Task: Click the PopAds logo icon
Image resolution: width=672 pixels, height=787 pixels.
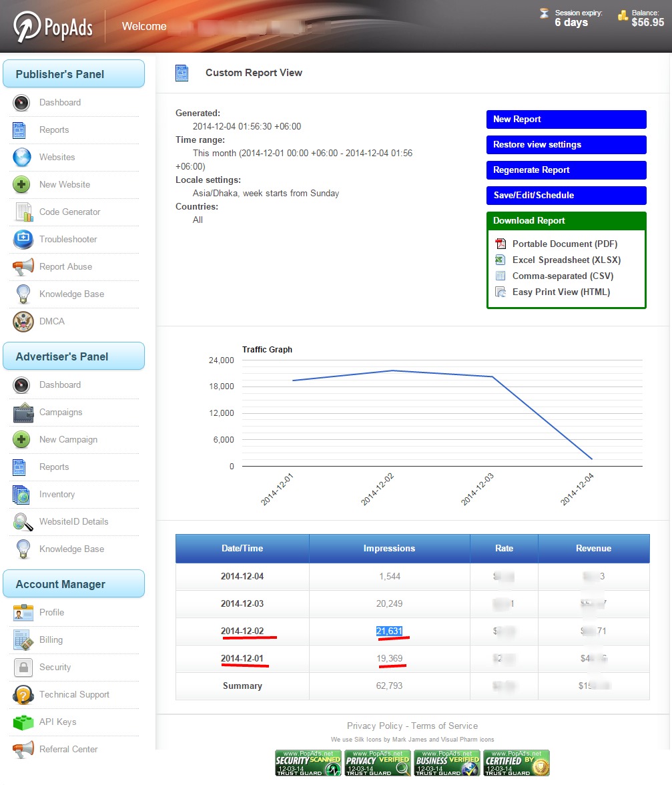Action: pos(27,26)
